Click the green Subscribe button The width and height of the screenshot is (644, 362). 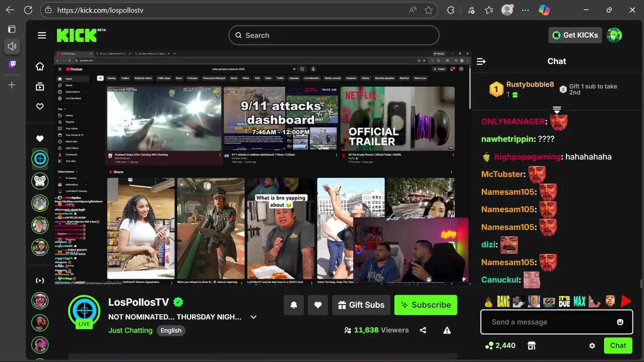pos(426,305)
